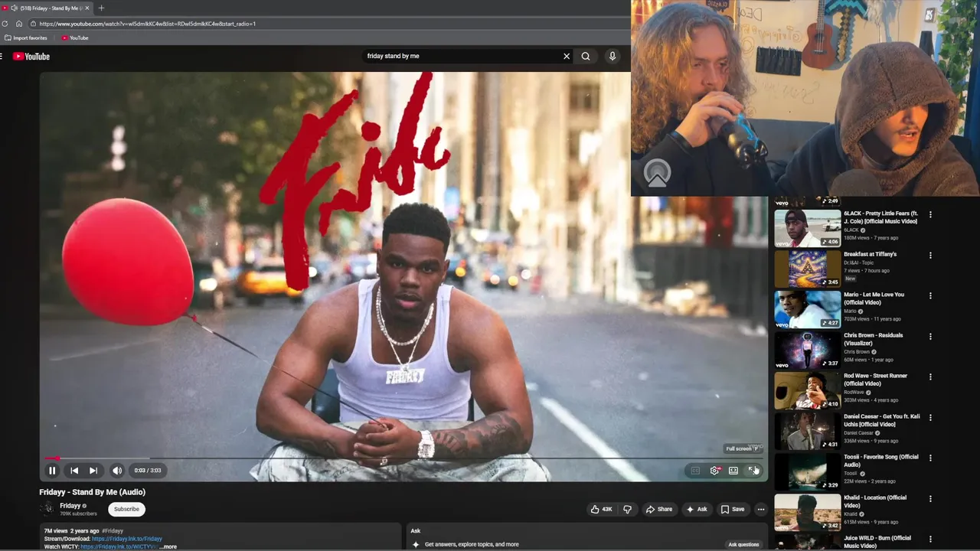980x551 pixels.
Task: Select 'Get answers, explore topics' suggestion
Action: pyautogui.click(x=472, y=544)
